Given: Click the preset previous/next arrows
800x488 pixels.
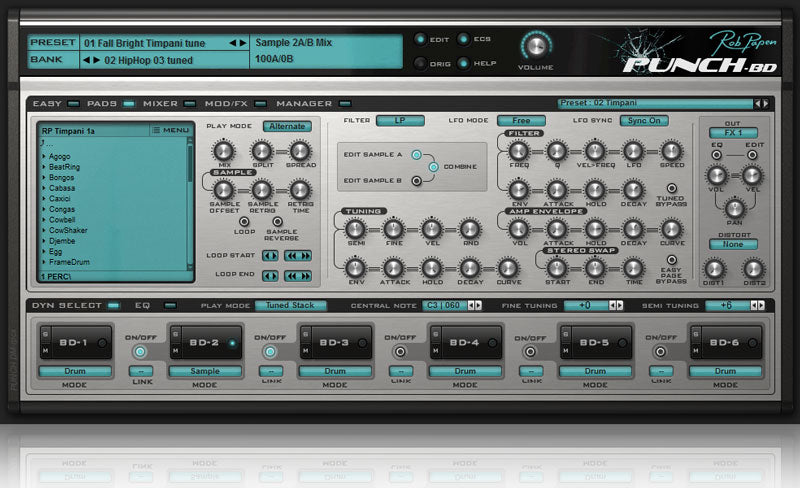Looking at the screenshot, I should click(x=238, y=43).
